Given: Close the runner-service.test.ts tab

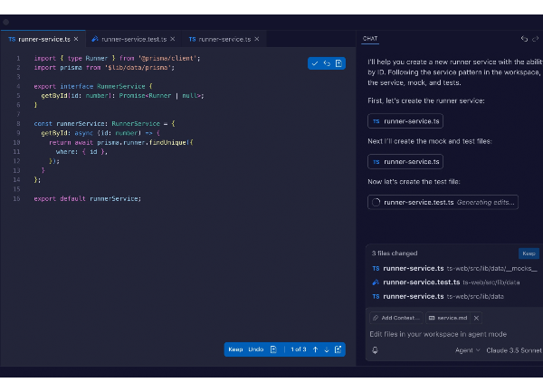Looking at the screenshot, I should pyautogui.click(x=173, y=39).
